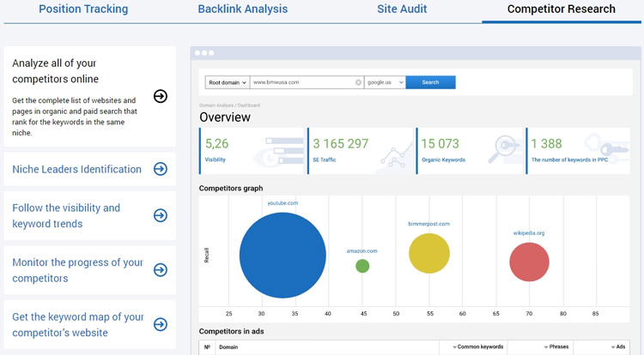
Task: Sort by Common keywords column arrow
Action: [454, 347]
